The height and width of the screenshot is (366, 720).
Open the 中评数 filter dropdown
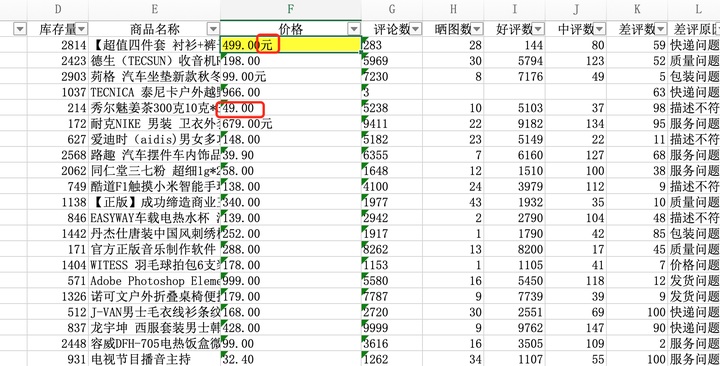click(x=600, y=29)
